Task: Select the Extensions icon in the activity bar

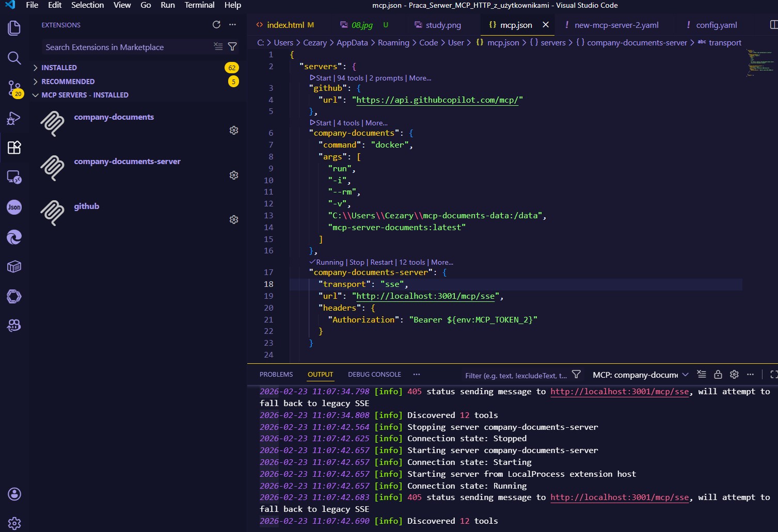Action: 14,148
